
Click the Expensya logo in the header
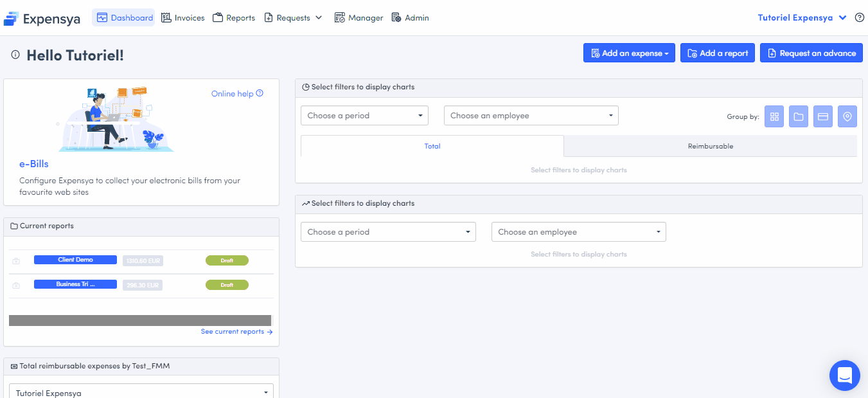[42, 19]
